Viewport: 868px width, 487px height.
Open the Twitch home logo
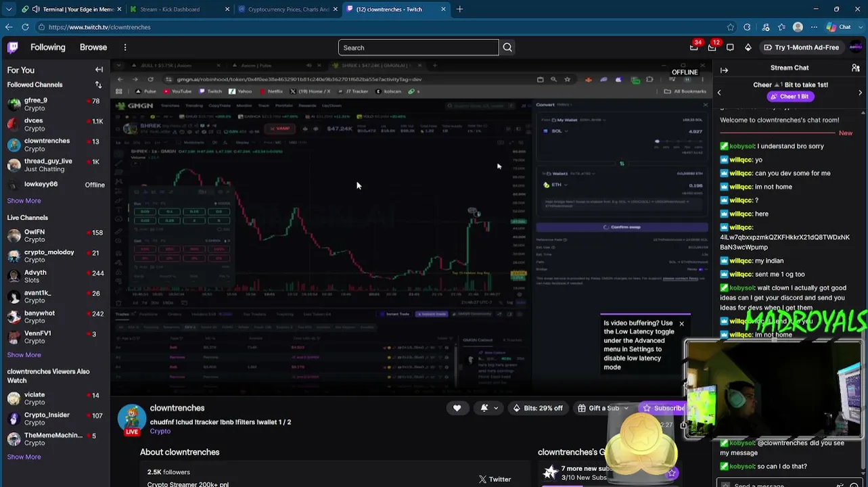coord(13,47)
